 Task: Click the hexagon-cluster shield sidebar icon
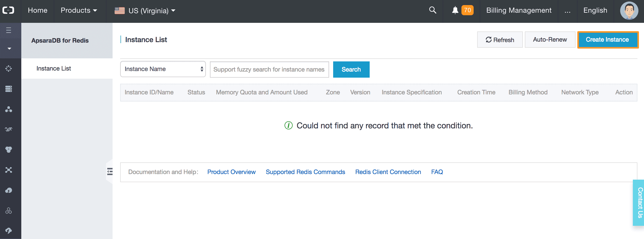point(9,150)
